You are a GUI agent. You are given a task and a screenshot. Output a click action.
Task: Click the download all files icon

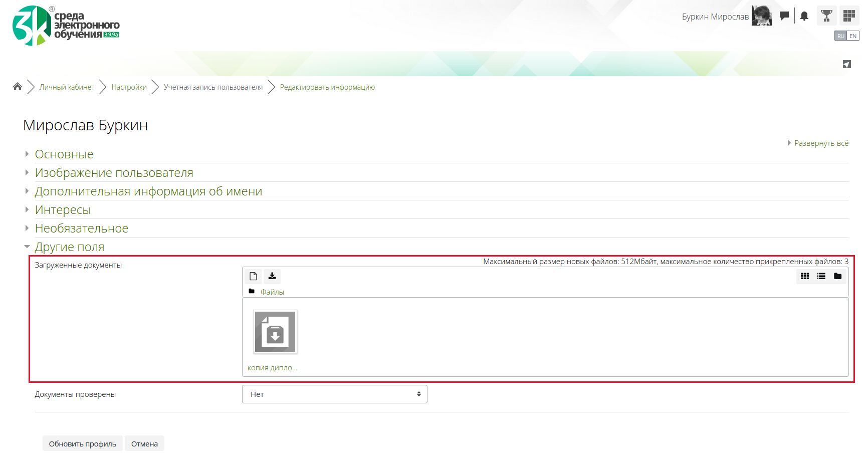coord(272,276)
